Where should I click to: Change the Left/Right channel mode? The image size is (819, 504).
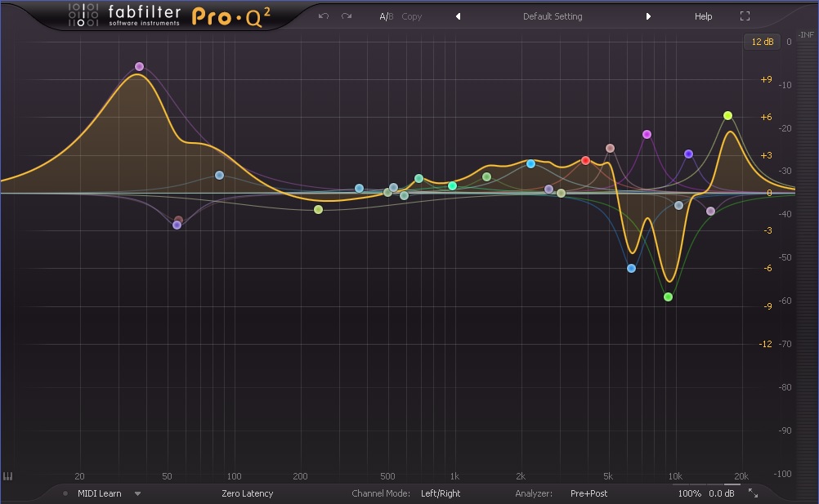point(441,493)
